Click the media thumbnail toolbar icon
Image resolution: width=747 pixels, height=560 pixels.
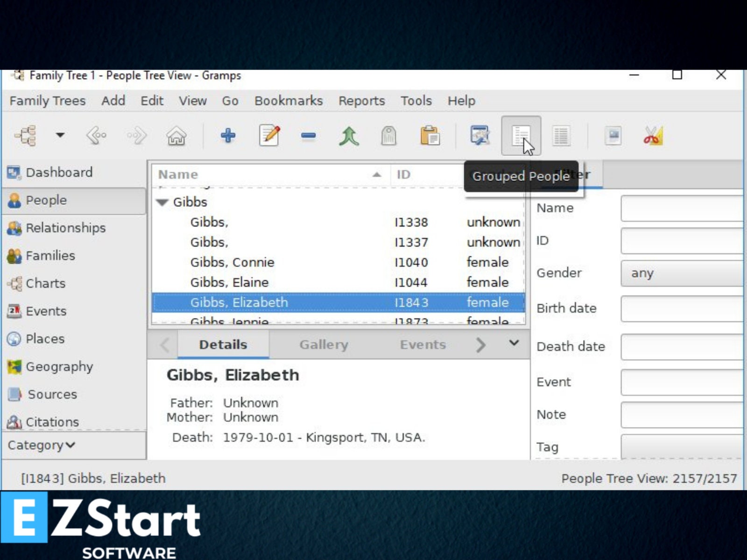pos(613,136)
